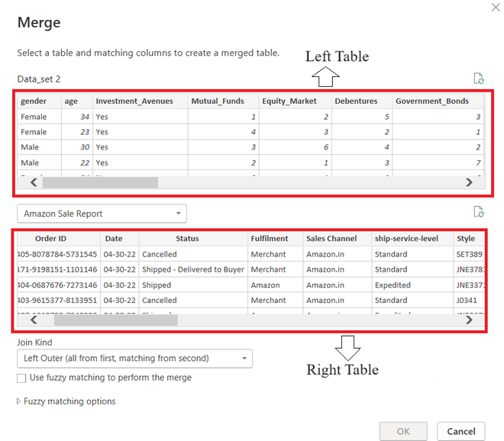This screenshot has height=441, width=504.
Task: Close the Merge dialog with X
Action: point(496,7)
